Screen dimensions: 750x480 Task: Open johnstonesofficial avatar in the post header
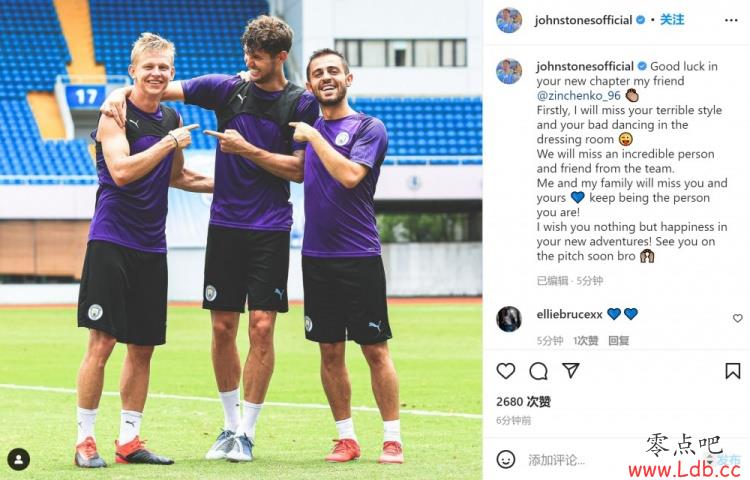click(508, 20)
